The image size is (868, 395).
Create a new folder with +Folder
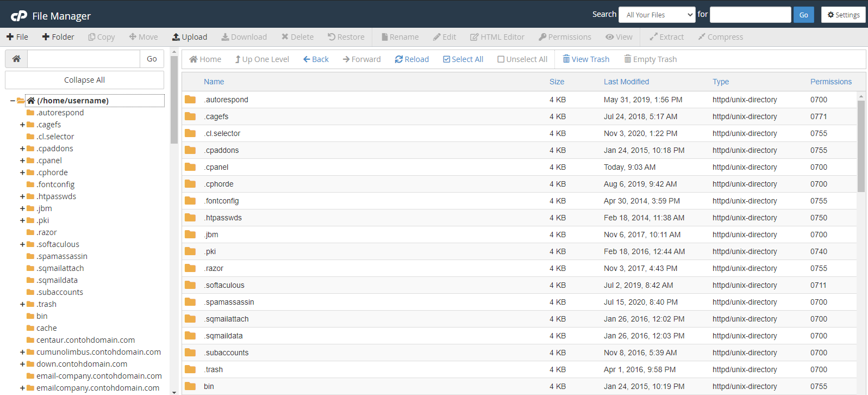[x=58, y=37]
